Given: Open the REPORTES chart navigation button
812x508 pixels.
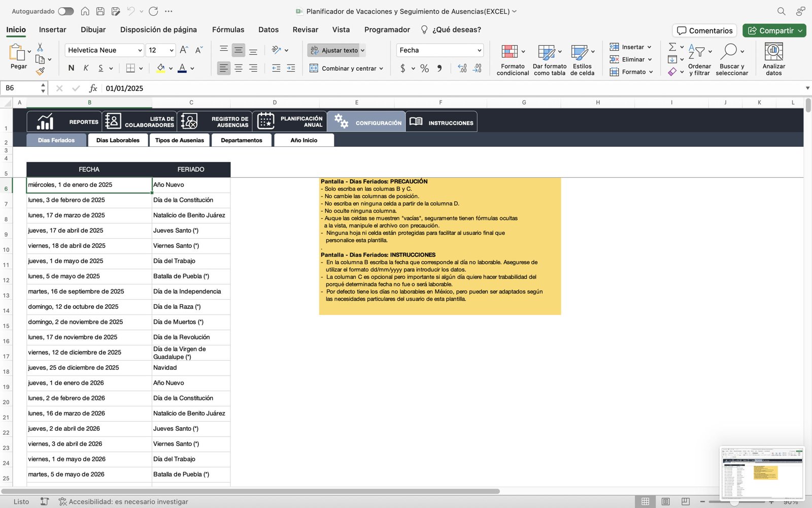Looking at the screenshot, I should point(64,122).
